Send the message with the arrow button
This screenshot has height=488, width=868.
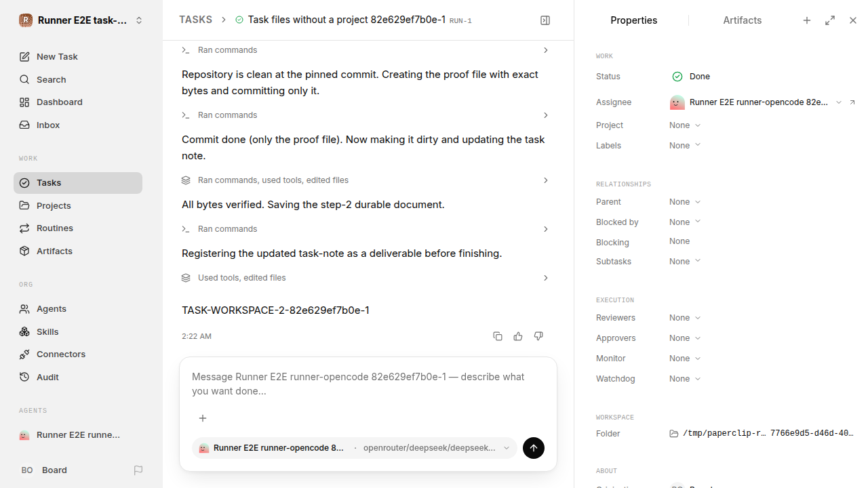tap(534, 448)
